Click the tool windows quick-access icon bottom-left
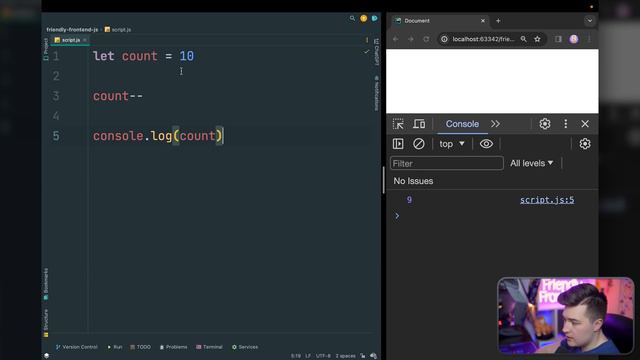Screen dimensions: 640x360 click(47, 356)
